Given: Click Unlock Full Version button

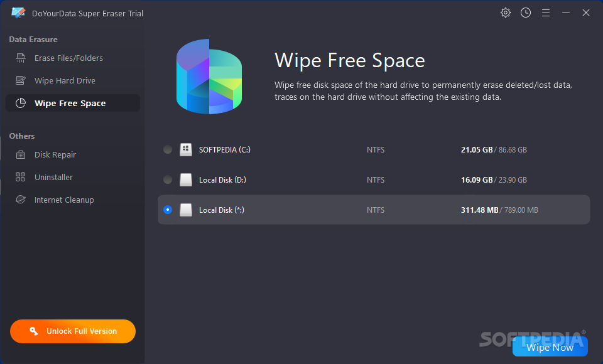Looking at the screenshot, I should point(73,331).
